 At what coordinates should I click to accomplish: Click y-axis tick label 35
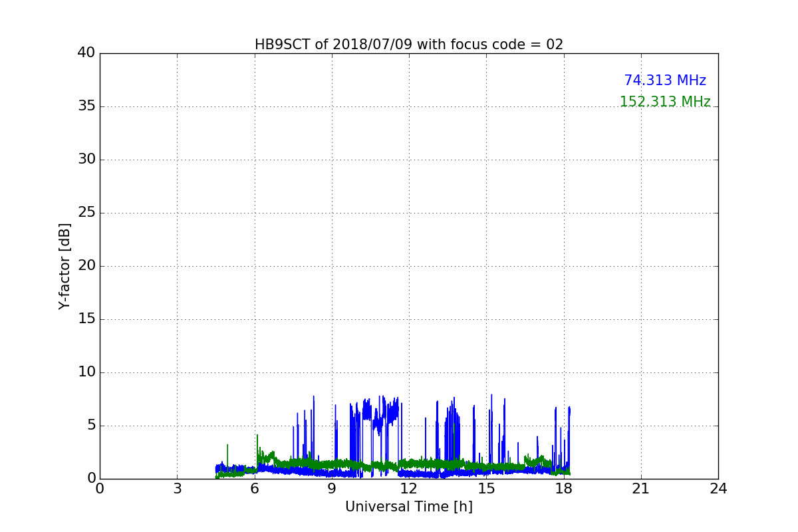[86, 106]
